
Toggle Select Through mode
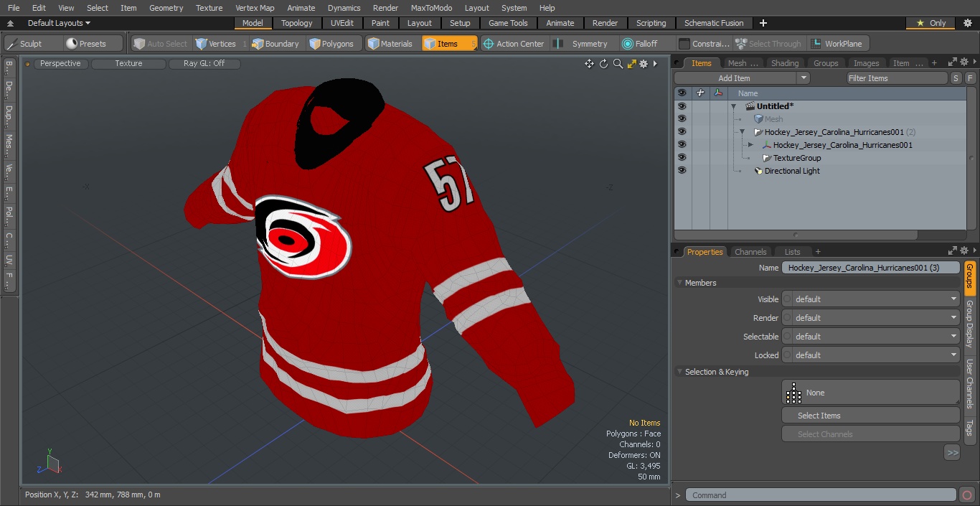(768, 44)
